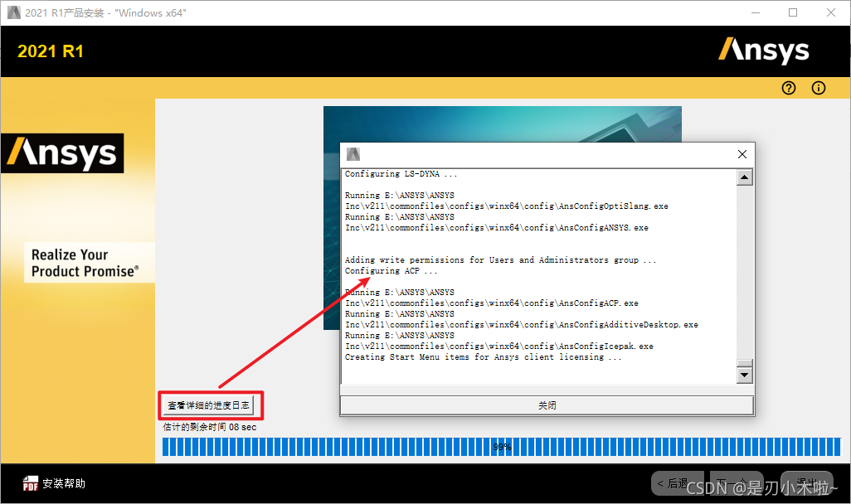Image resolution: width=851 pixels, height=504 pixels.
Task: Click the info circle icon
Action: 819,88
